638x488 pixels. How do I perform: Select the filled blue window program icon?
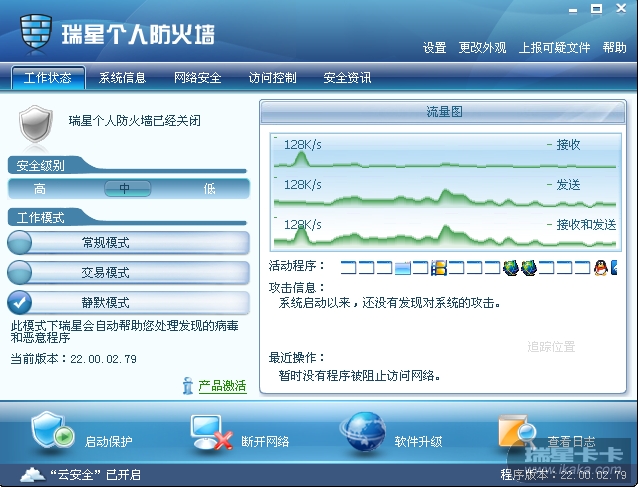point(403,268)
